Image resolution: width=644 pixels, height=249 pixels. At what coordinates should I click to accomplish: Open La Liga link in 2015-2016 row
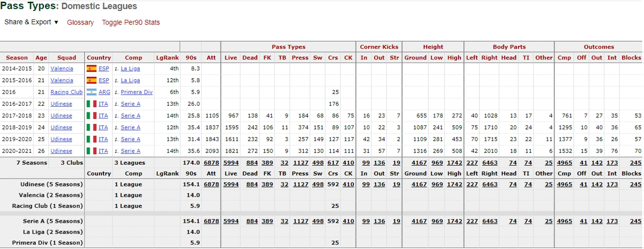click(x=131, y=80)
